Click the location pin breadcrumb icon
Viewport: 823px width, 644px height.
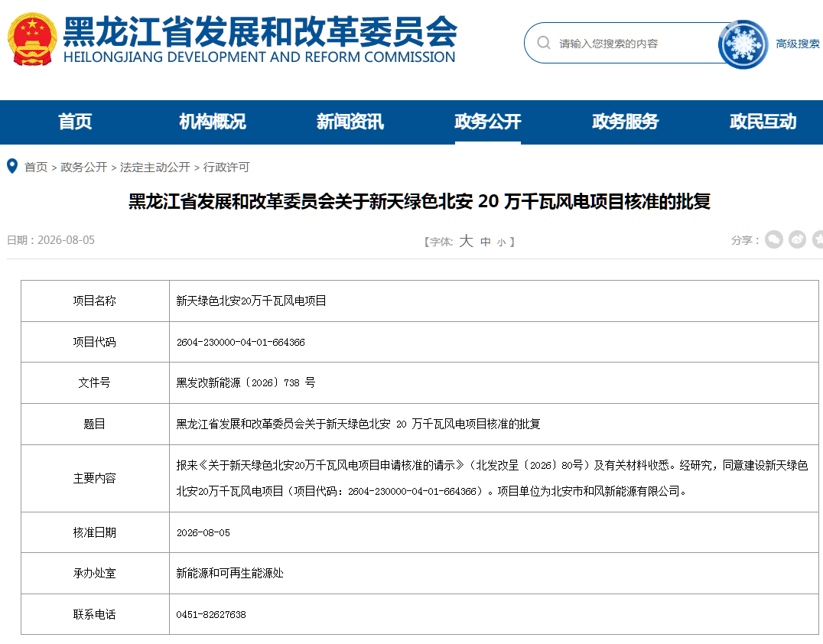pos(12,167)
